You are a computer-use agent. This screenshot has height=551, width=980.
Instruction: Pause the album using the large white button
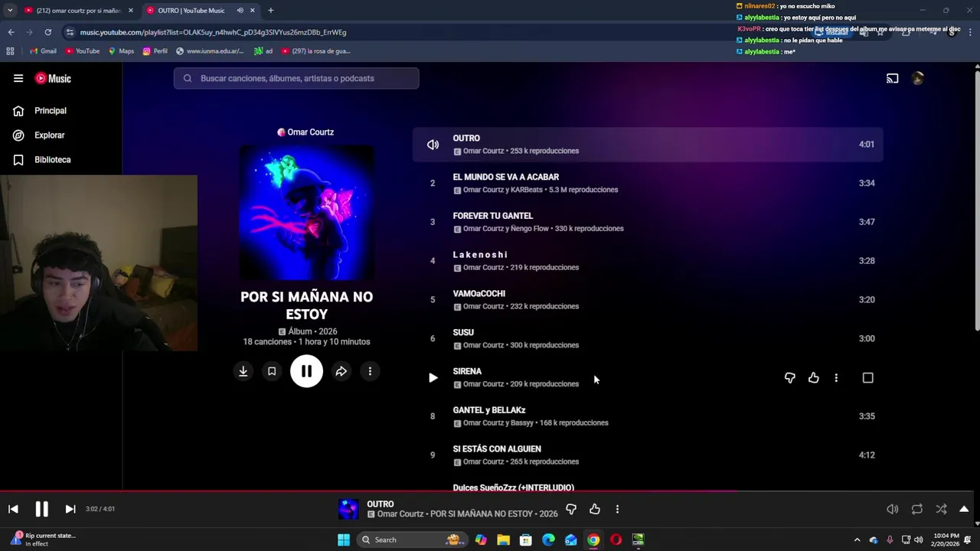306,371
